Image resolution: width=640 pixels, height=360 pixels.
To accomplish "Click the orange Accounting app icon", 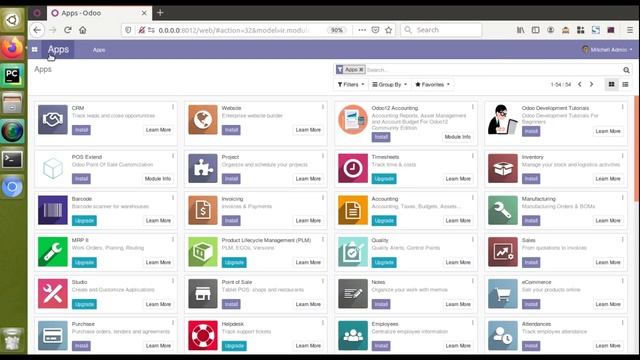I will click(x=353, y=210).
